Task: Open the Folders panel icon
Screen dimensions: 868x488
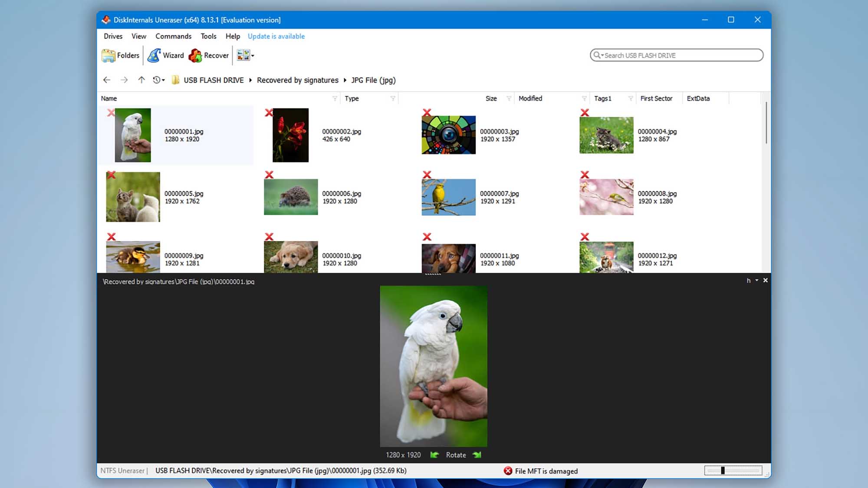Action: (x=108, y=56)
